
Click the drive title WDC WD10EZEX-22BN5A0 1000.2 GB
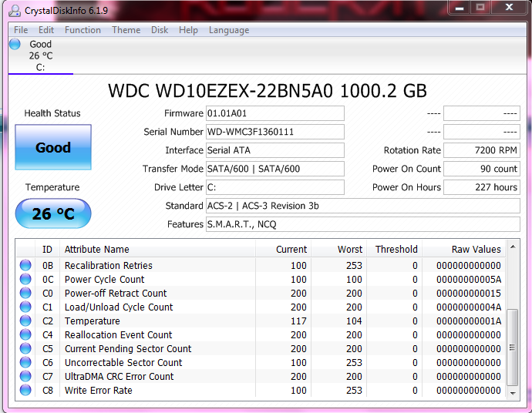click(x=268, y=90)
